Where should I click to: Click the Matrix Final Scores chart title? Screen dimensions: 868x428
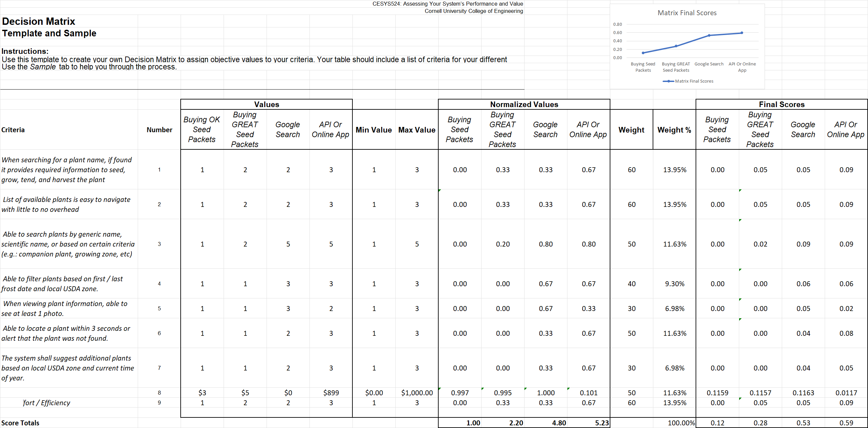tap(687, 13)
